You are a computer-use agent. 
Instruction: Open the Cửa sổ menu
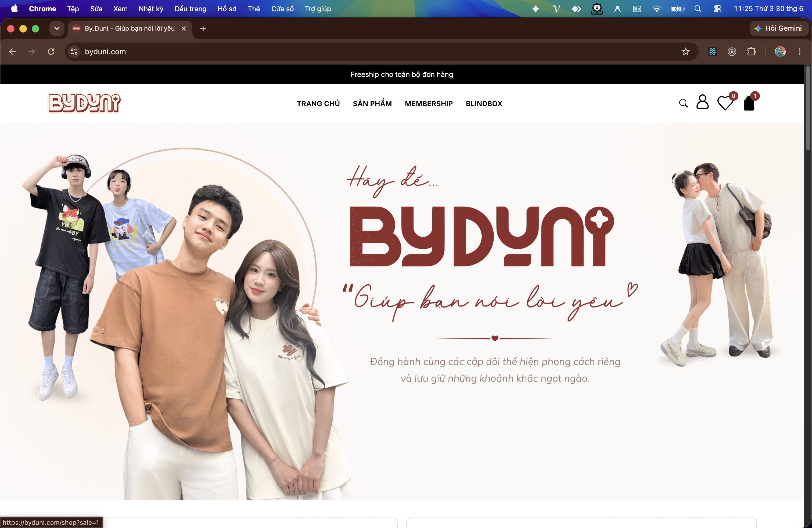click(282, 9)
